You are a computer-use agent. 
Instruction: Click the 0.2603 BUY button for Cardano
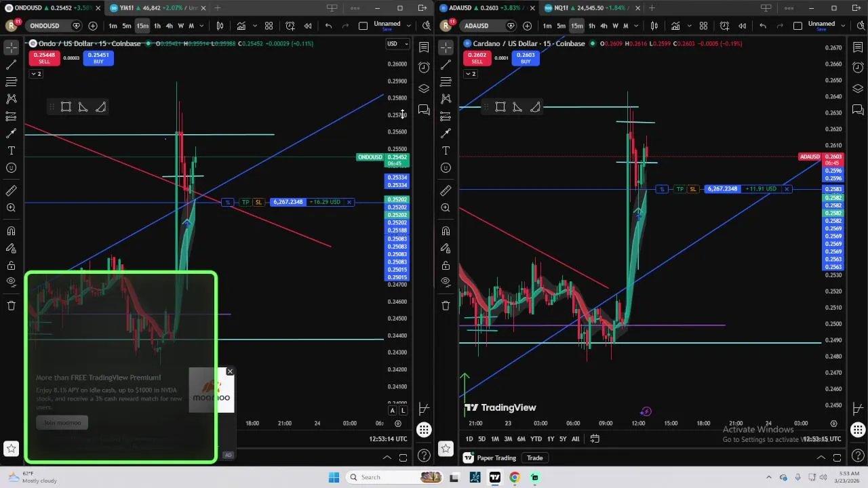[526, 58]
